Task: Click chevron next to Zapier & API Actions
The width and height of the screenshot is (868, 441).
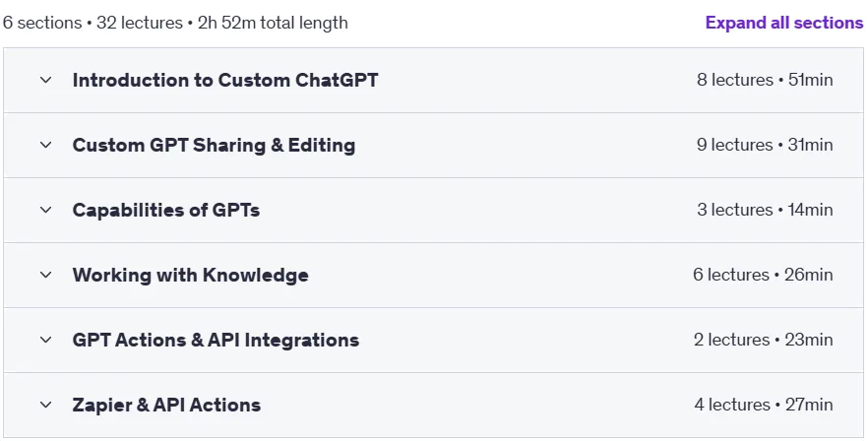Action: click(x=46, y=405)
